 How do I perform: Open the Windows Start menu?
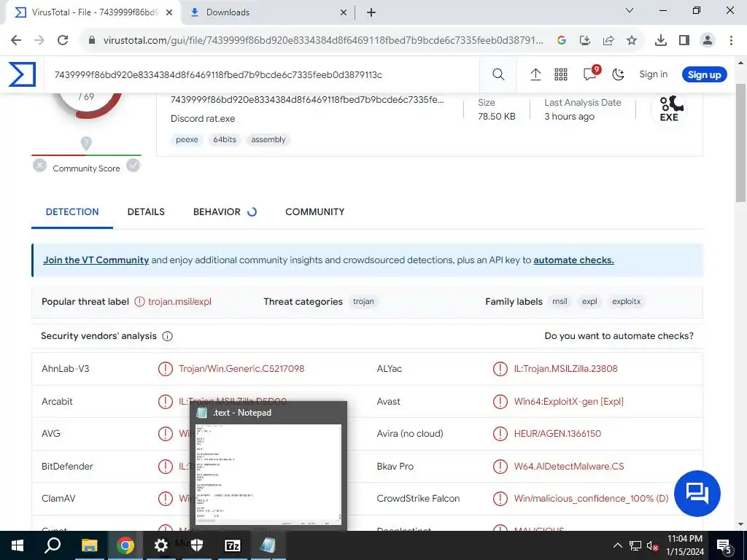point(18,545)
